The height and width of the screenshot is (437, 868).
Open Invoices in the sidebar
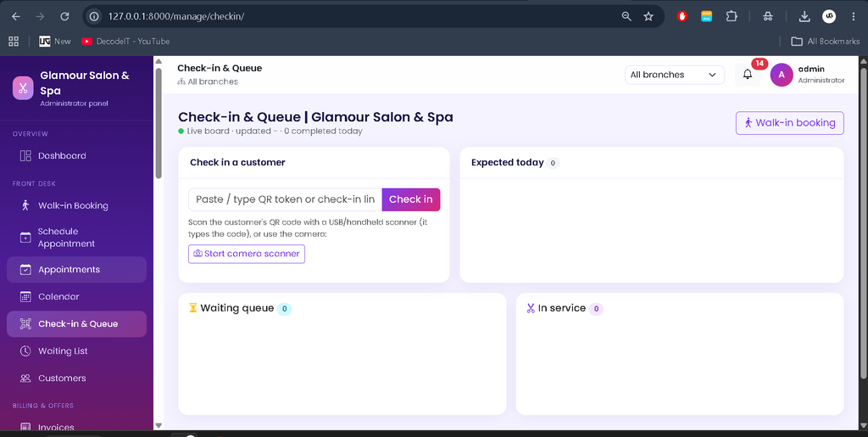pyautogui.click(x=76, y=427)
